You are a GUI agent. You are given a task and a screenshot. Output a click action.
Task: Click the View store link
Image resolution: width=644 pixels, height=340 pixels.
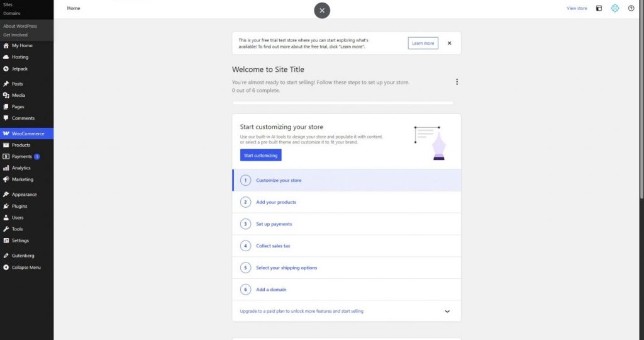[x=577, y=9]
